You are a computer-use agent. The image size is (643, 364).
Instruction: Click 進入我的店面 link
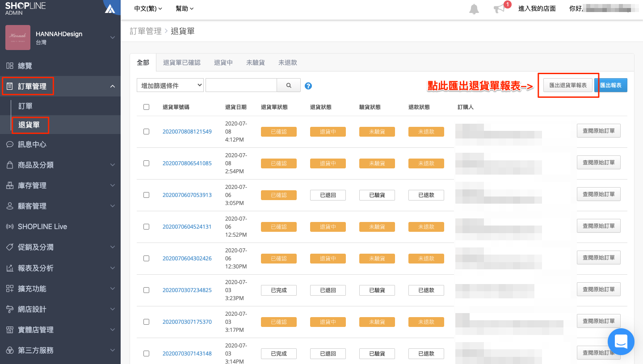coord(537,8)
